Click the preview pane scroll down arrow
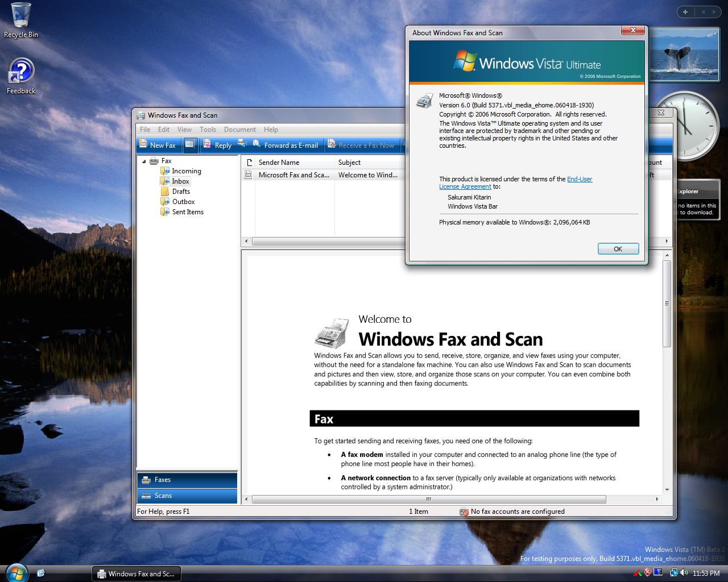The image size is (728, 582). click(x=667, y=489)
